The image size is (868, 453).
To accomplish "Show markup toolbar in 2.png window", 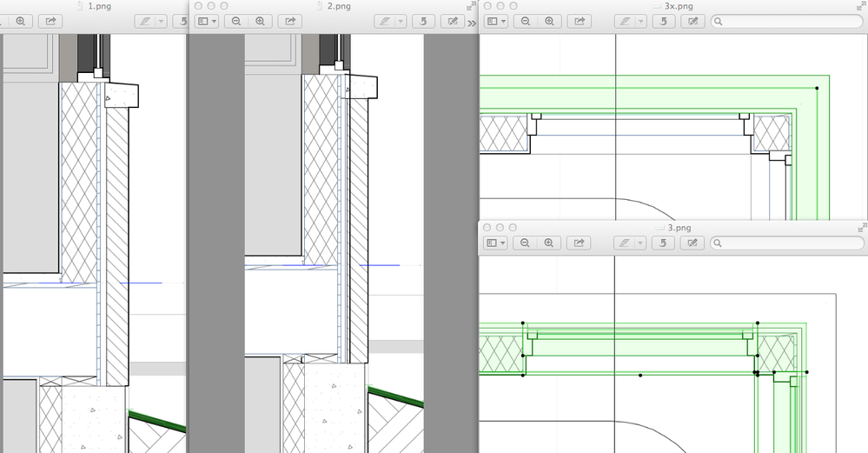I will point(452,21).
